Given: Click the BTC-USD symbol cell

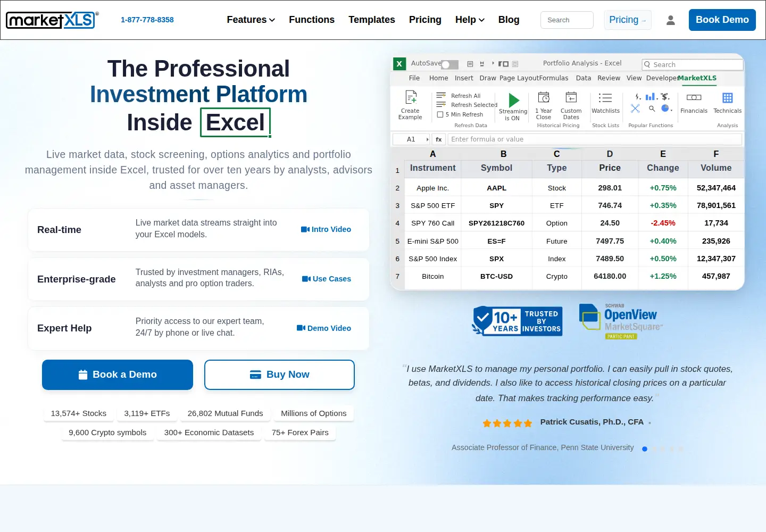Looking at the screenshot, I should click(x=497, y=276).
